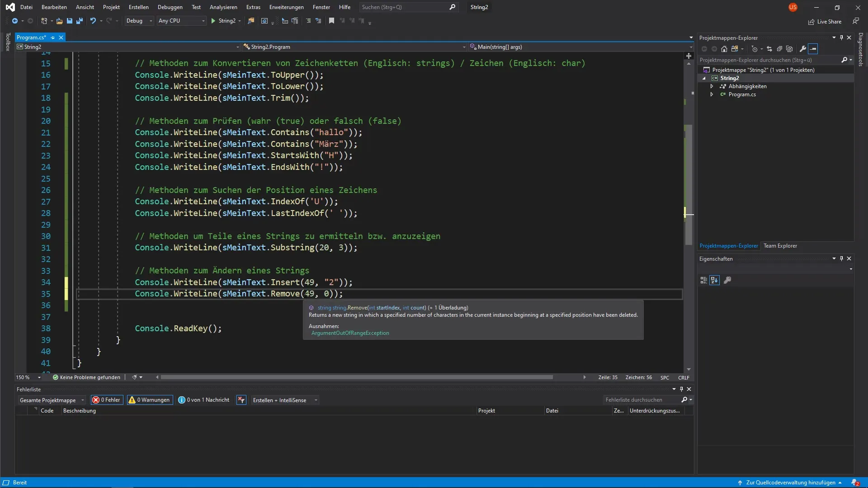Toggle preview selected items in Projektmappen-Explorer
The height and width of the screenshot is (488, 868).
click(813, 49)
